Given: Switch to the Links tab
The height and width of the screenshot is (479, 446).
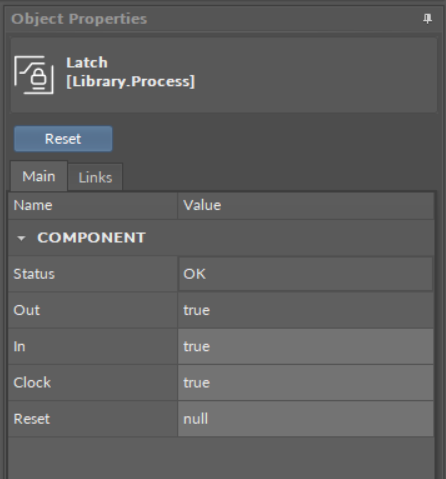Looking at the screenshot, I should pos(95,177).
